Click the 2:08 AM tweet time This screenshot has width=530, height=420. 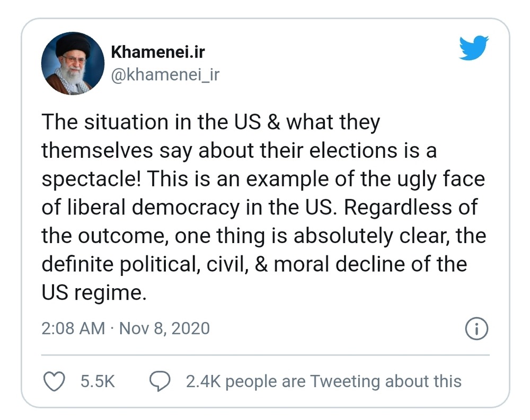click(73, 328)
